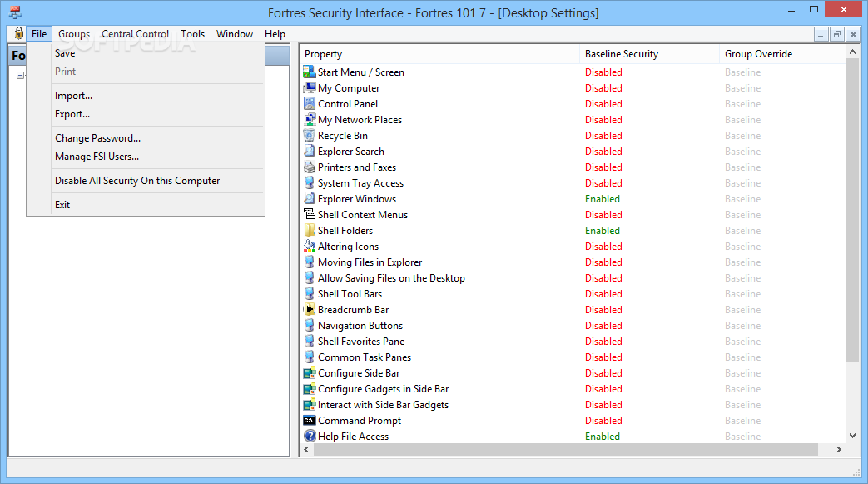Click the Printers and Faxes icon

pos(310,167)
